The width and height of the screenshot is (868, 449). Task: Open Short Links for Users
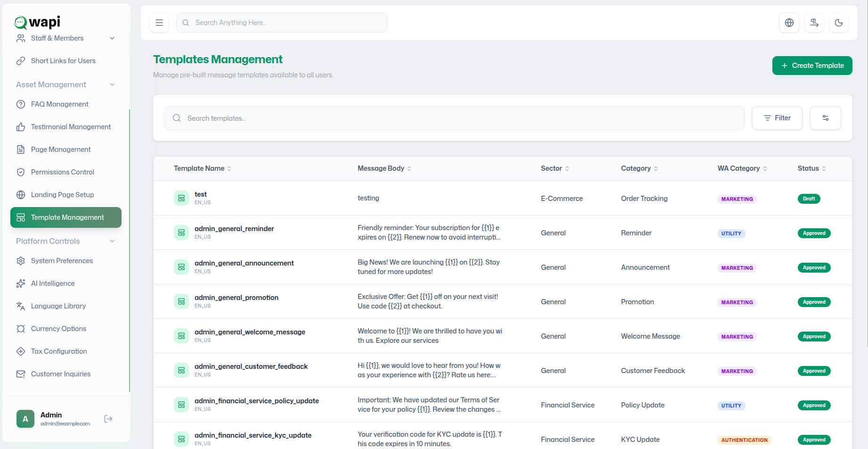click(x=66, y=61)
